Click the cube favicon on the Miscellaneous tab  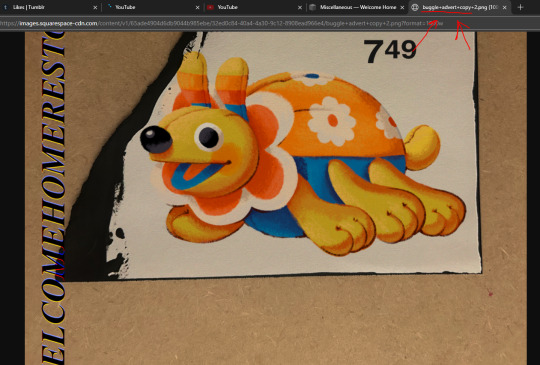pyautogui.click(x=312, y=7)
